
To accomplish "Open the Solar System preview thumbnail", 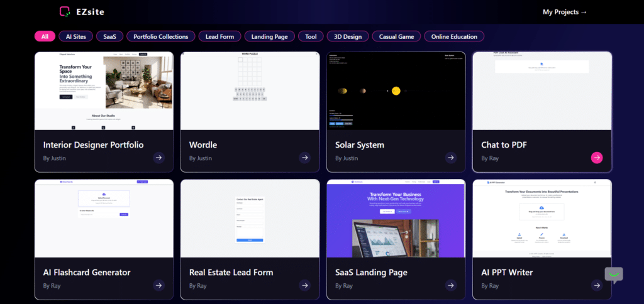I will (396, 91).
